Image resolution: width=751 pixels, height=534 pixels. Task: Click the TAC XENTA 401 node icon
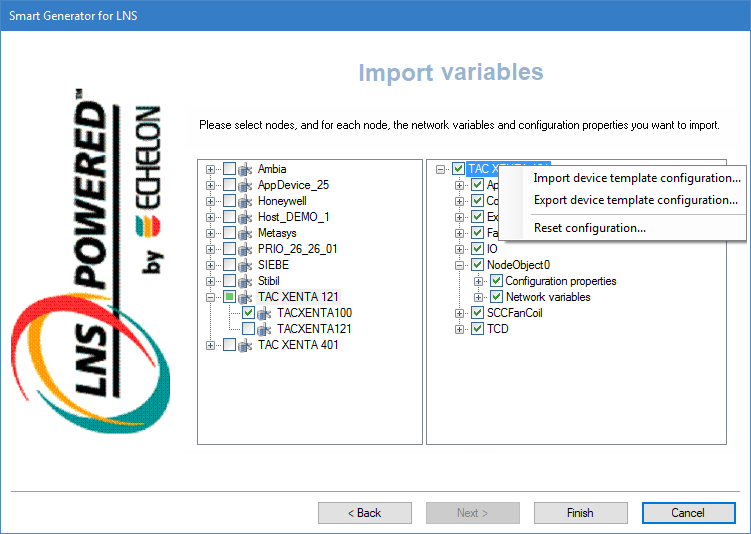(246, 345)
